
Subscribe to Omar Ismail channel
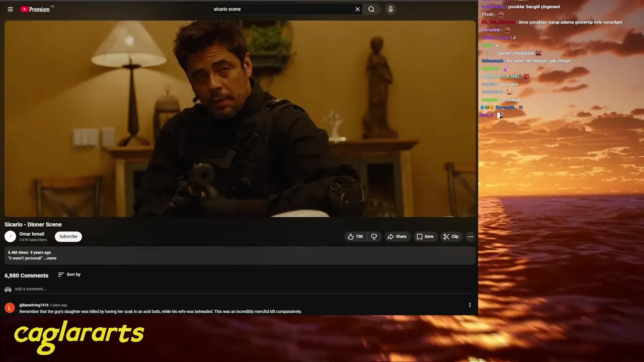pyautogui.click(x=68, y=236)
